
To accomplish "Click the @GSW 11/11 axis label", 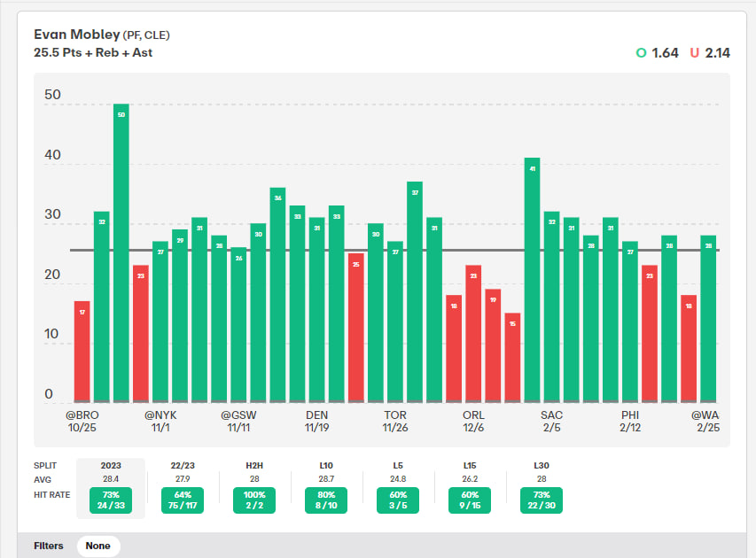I will pos(238,421).
